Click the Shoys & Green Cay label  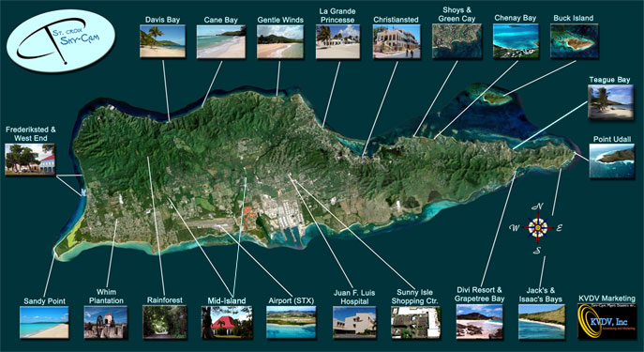click(457, 14)
